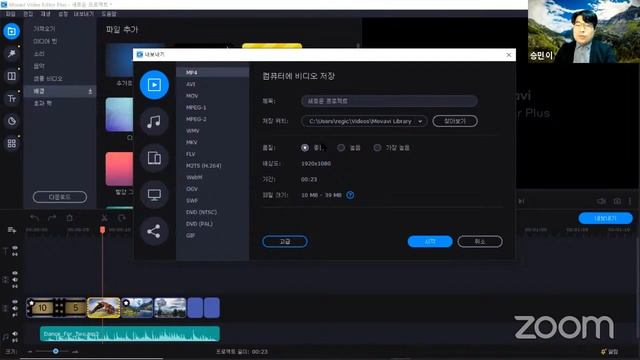The height and width of the screenshot is (360, 640).
Task: Click the Add track icon
Action: coord(11,230)
